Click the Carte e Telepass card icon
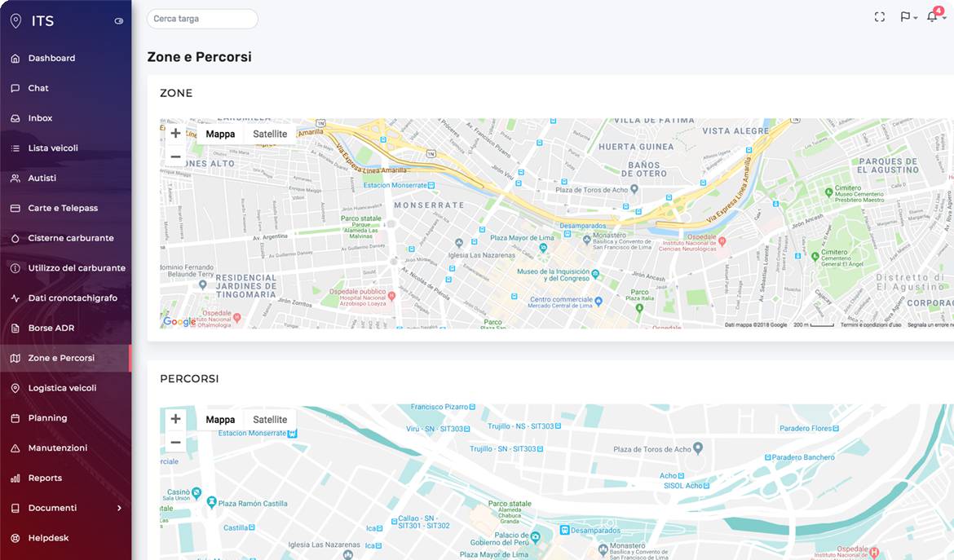Image resolution: width=954 pixels, height=560 pixels. (x=15, y=208)
